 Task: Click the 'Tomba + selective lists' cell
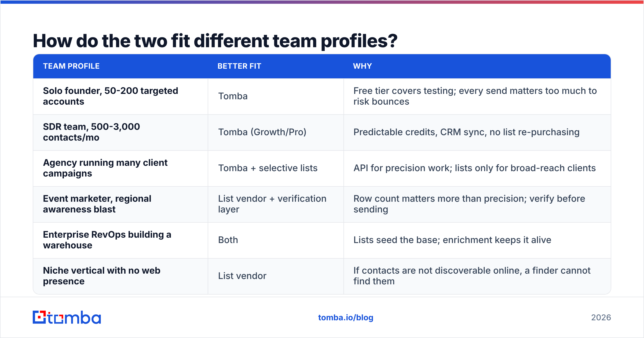click(276, 168)
